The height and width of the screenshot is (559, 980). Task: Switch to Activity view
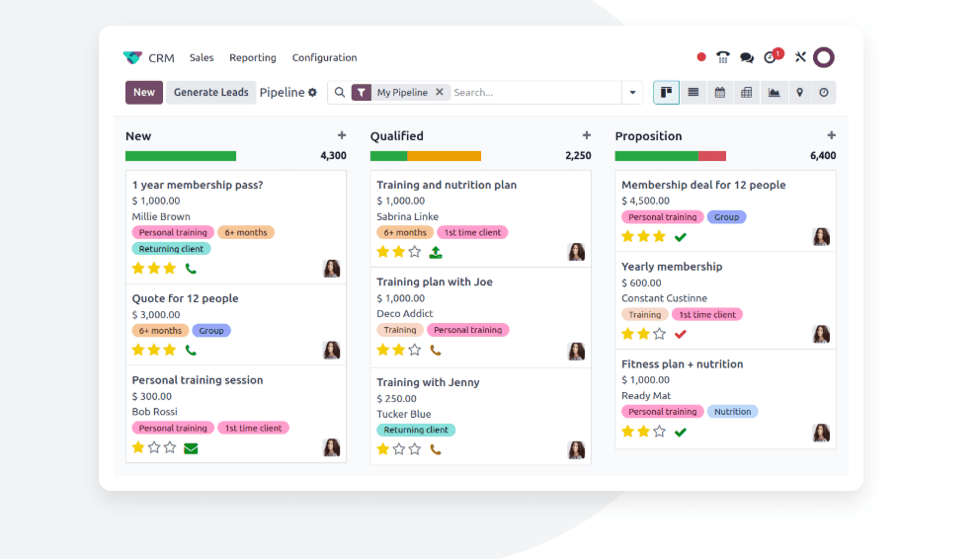pyautogui.click(x=824, y=93)
